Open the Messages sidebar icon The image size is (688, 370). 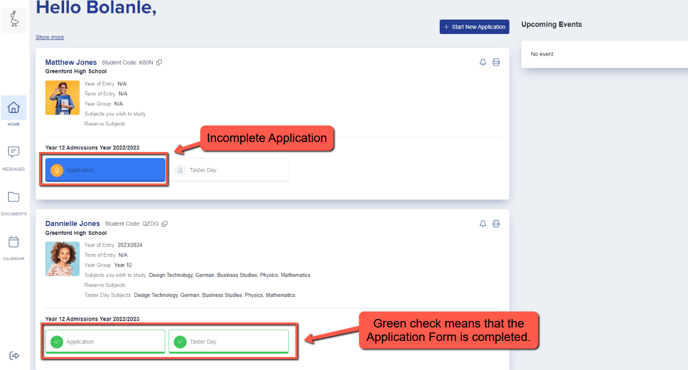(x=14, y=152)
